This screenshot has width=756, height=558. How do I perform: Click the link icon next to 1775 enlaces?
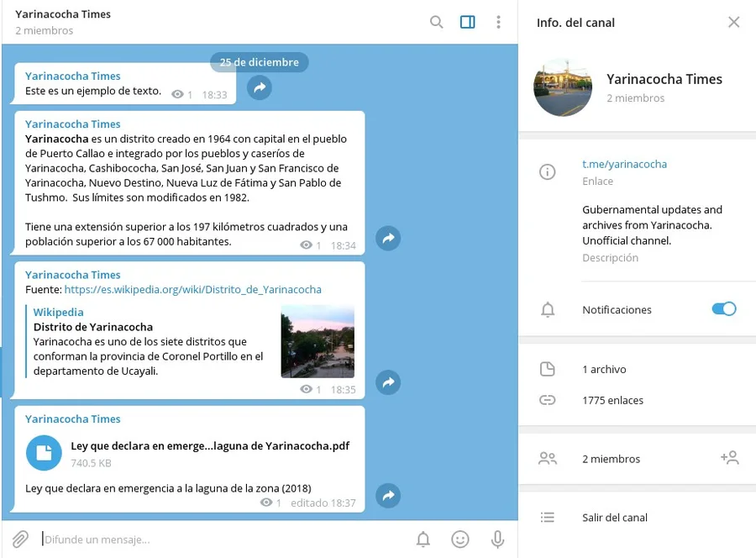click(x=547, y=400)
